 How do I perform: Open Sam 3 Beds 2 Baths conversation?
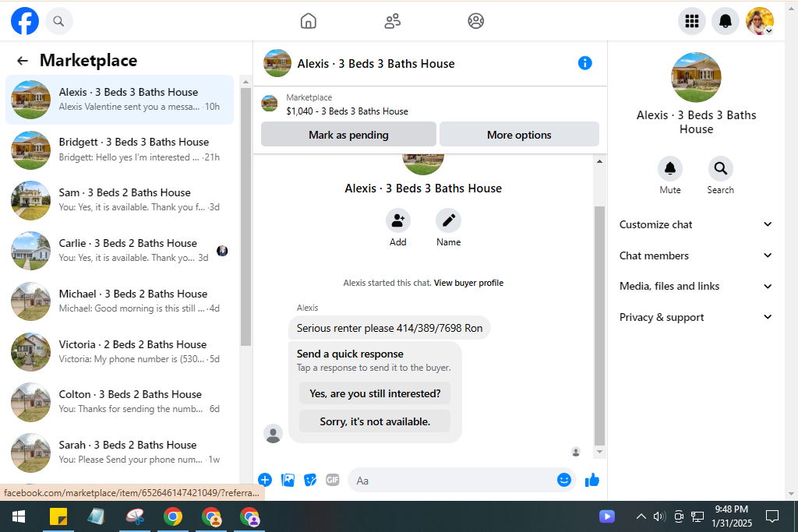coord(119,200)
